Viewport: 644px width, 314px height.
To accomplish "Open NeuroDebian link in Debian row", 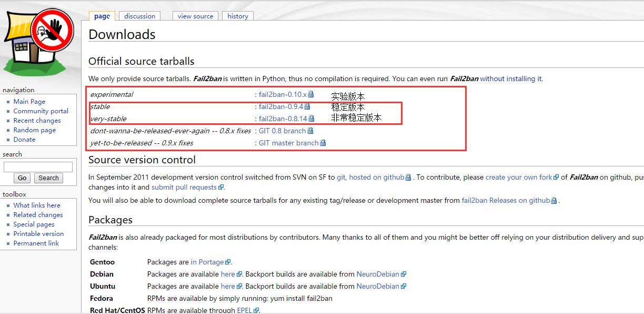I will (378, 274).
